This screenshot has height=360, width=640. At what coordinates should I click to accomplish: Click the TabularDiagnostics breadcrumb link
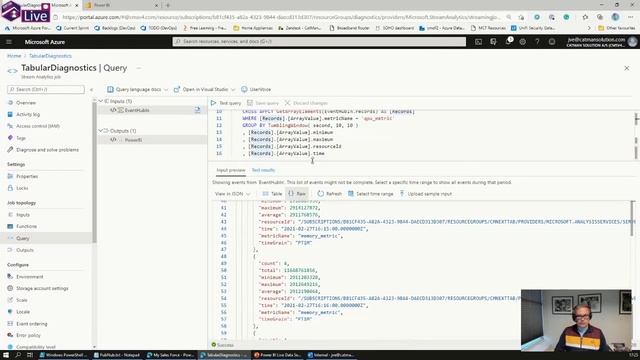(50, 56)
